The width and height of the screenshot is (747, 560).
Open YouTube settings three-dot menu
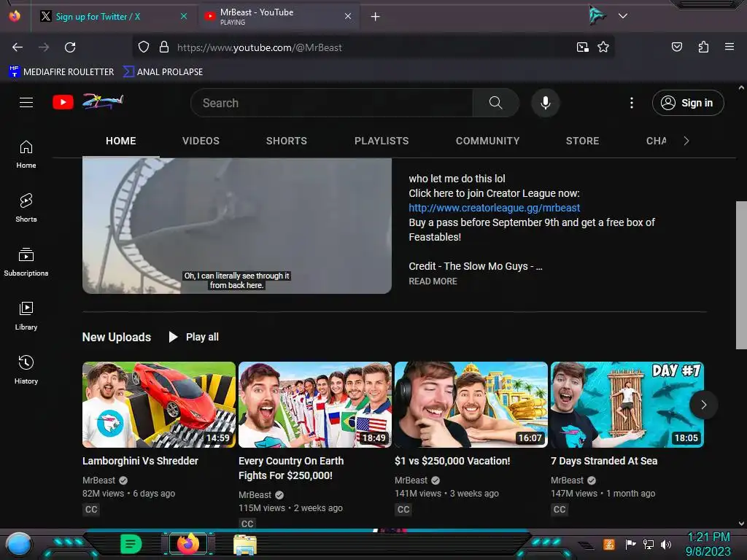click(x=632, y=103)
